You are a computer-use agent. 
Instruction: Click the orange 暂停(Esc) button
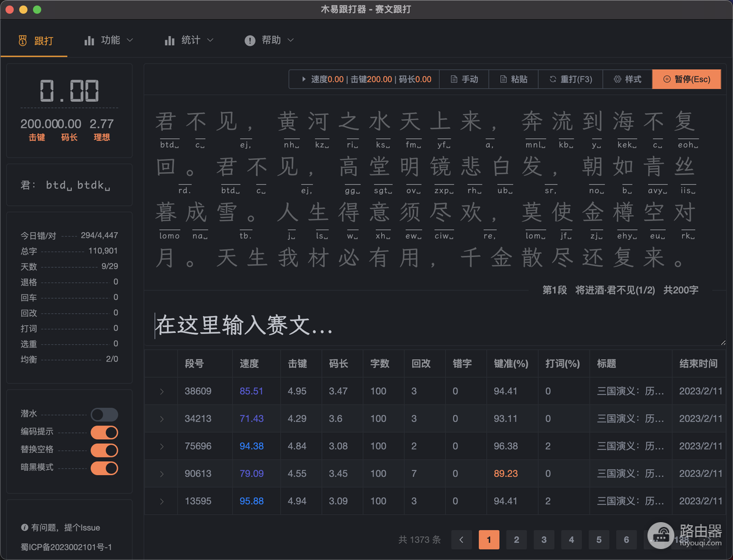687,79
